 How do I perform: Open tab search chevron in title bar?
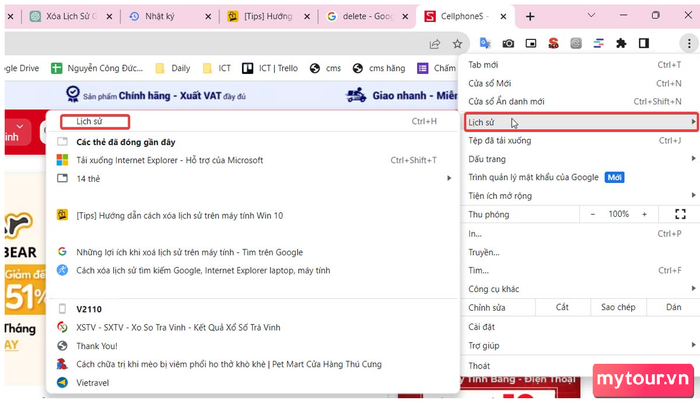591,15
